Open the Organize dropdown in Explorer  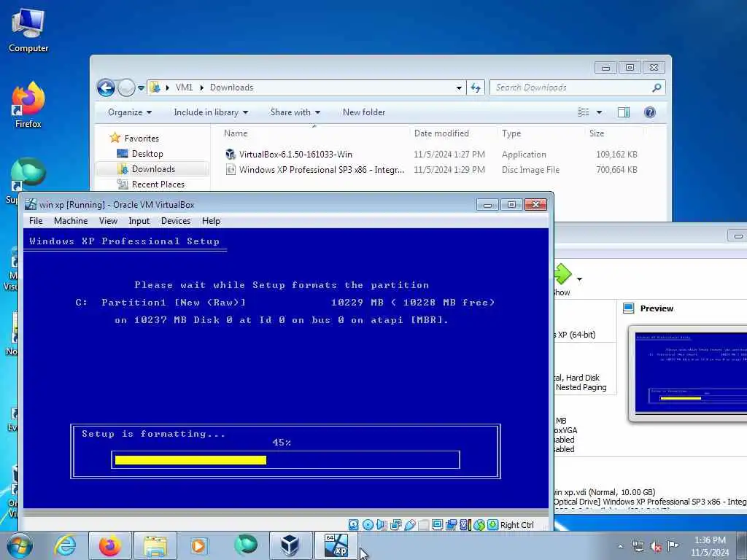click(130, 112)
